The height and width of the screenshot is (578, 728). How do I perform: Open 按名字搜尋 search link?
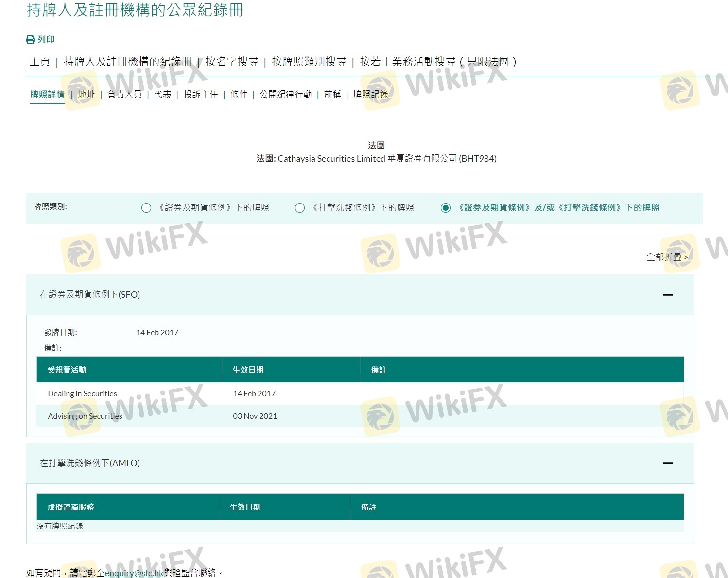coord(231,62)
